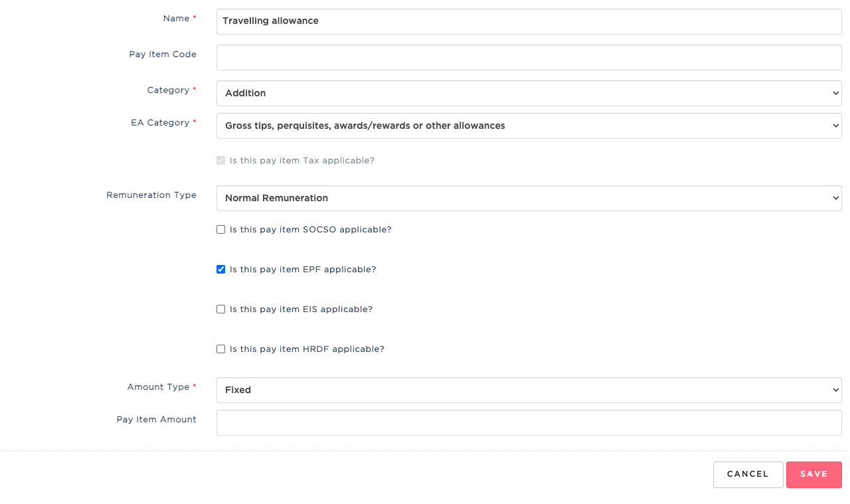Click the "EA Category" label

point(160,123)
